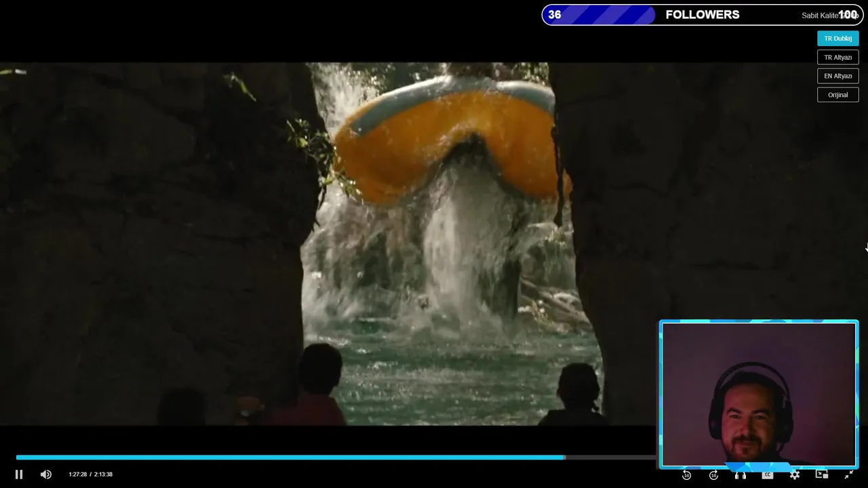
Task: Toggle closed captions CC
Action: pyautogui.click(x=768, y=475)
